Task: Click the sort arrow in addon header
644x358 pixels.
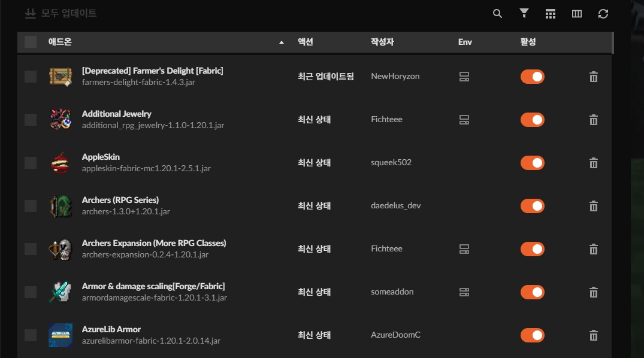Action: (x=282, y=43)
